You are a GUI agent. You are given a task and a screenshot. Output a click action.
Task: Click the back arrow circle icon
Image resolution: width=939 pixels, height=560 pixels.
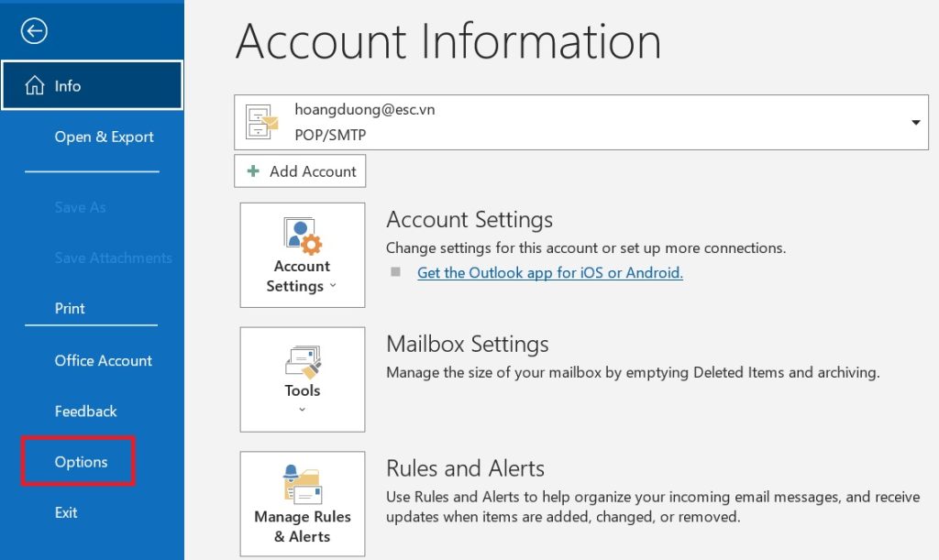34,31
